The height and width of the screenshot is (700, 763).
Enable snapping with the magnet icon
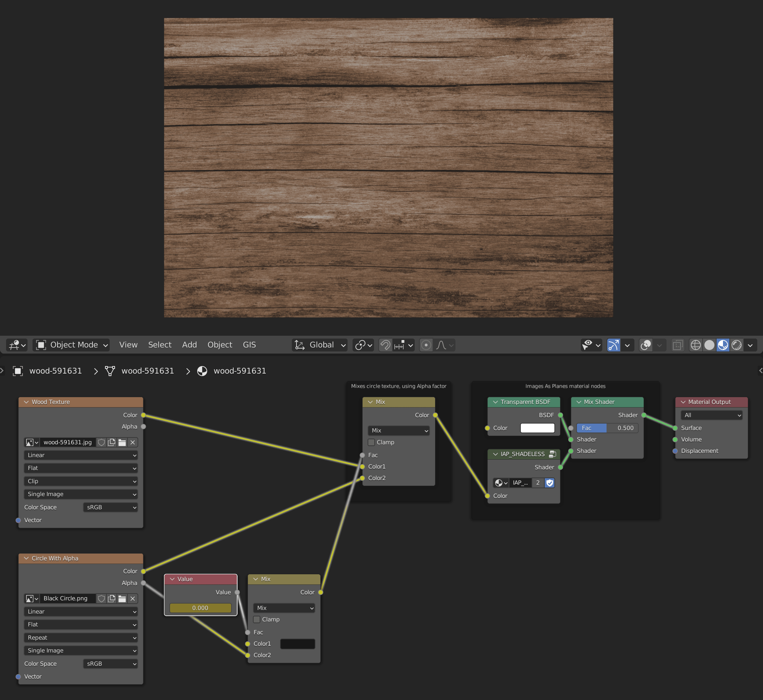[385, 345]
